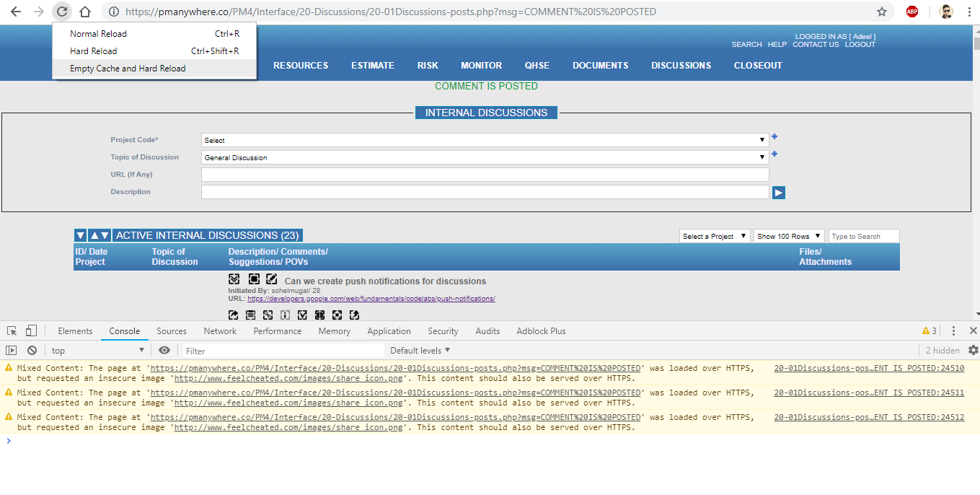Click the clear console icon
Viewport: 980px width, 495px height.
32,351
